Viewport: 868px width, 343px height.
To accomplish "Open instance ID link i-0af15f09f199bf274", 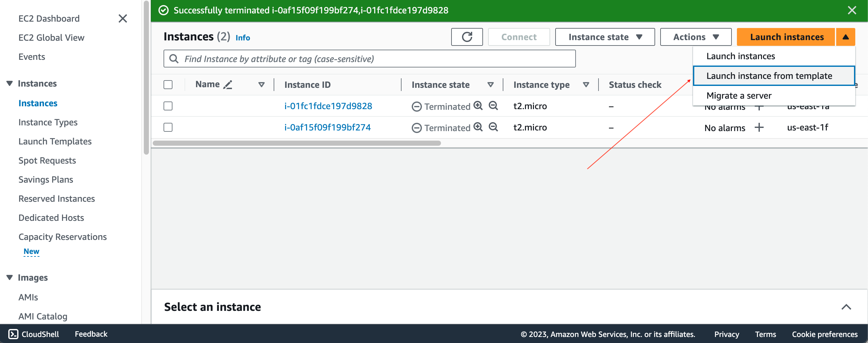I will (327, 127).
